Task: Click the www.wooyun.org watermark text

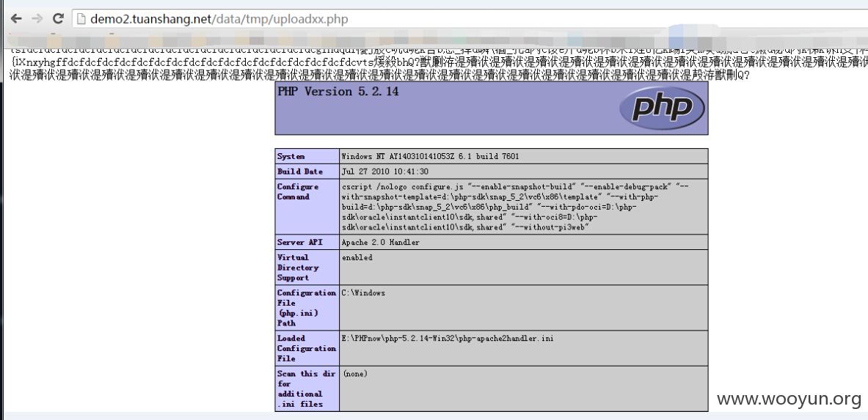Action: (789, 399)
